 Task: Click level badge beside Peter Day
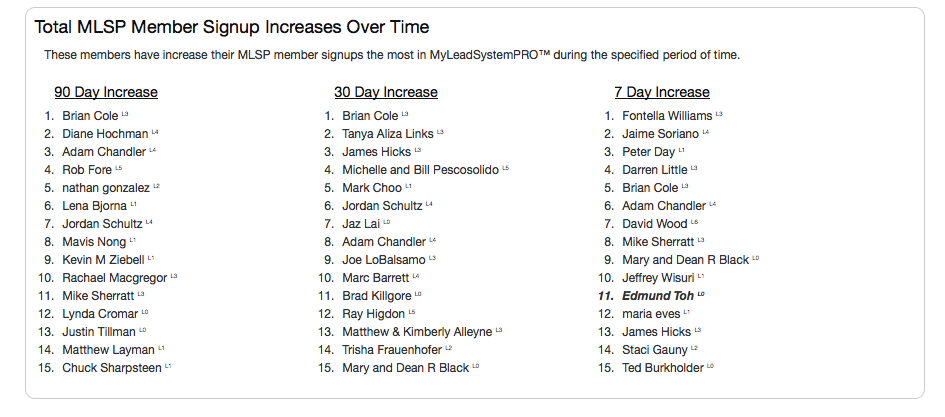pos(682,149)
